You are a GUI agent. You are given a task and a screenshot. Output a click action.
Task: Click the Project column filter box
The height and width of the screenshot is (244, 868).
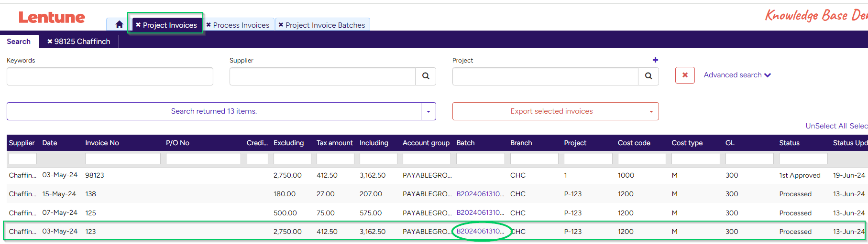(x=588, y=159)
